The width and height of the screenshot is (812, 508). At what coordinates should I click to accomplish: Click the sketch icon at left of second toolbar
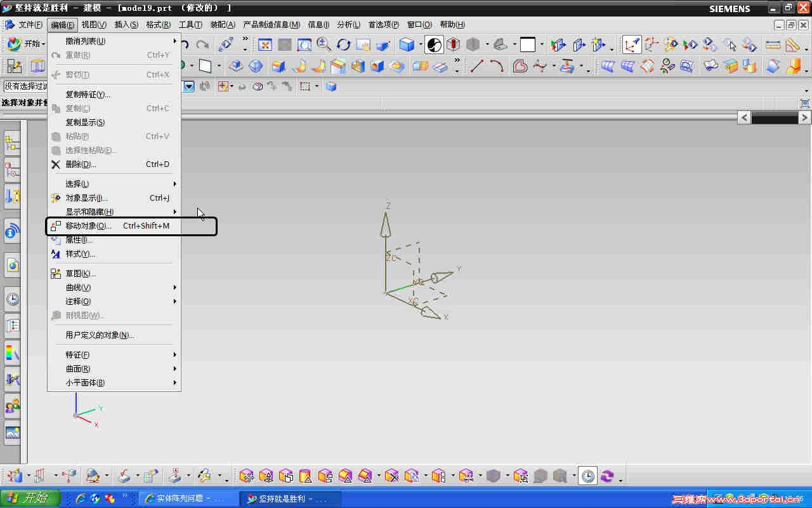(14, 66)
